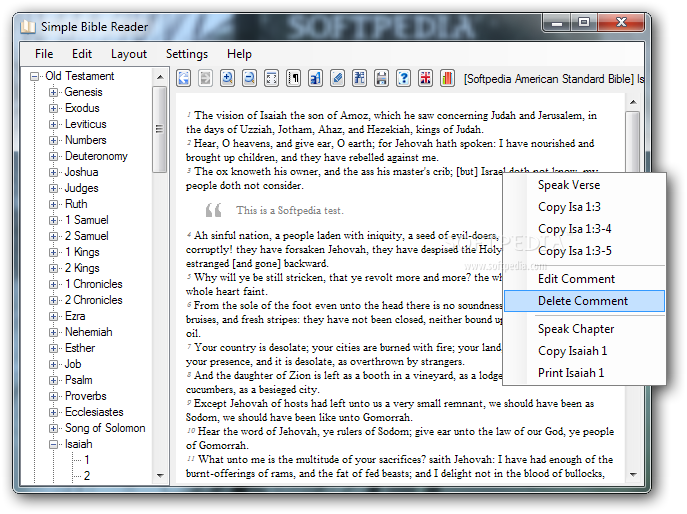687x514 pixels.
Task: Click the British flag language icon
Action: (425, 78)
